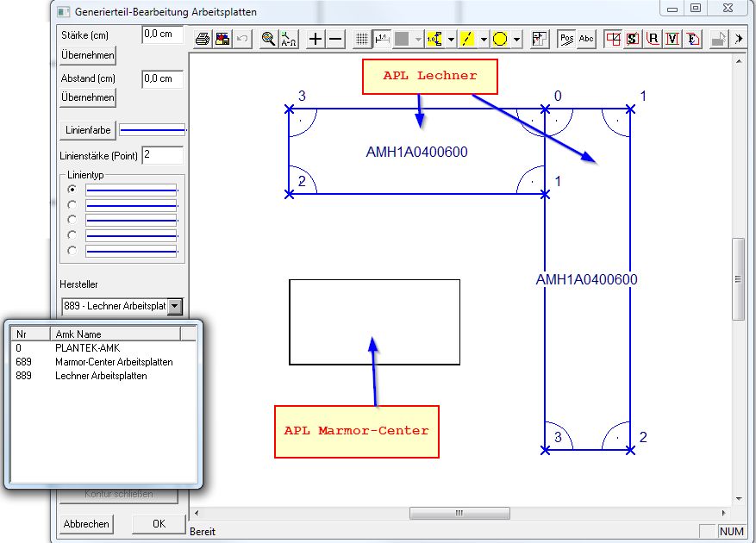Select the yellow circle drawing tool

[500, 39]
